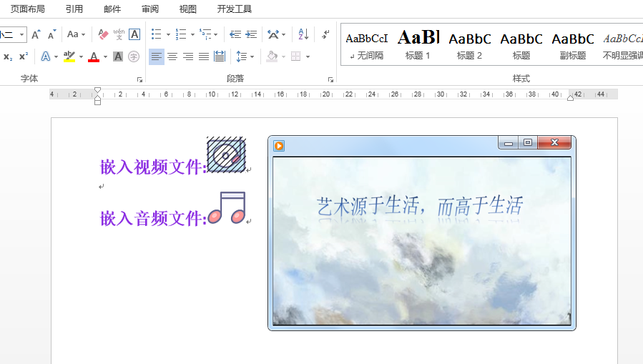Click the Asian Layout icon
This screenshot has height=364, width=643.
273,34
